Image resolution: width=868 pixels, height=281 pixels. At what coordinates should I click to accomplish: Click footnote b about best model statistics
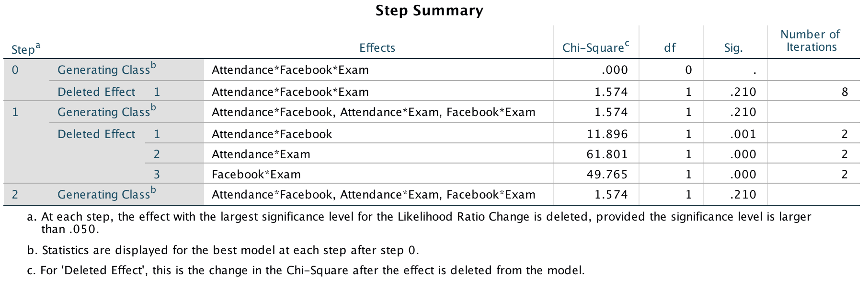230,250
